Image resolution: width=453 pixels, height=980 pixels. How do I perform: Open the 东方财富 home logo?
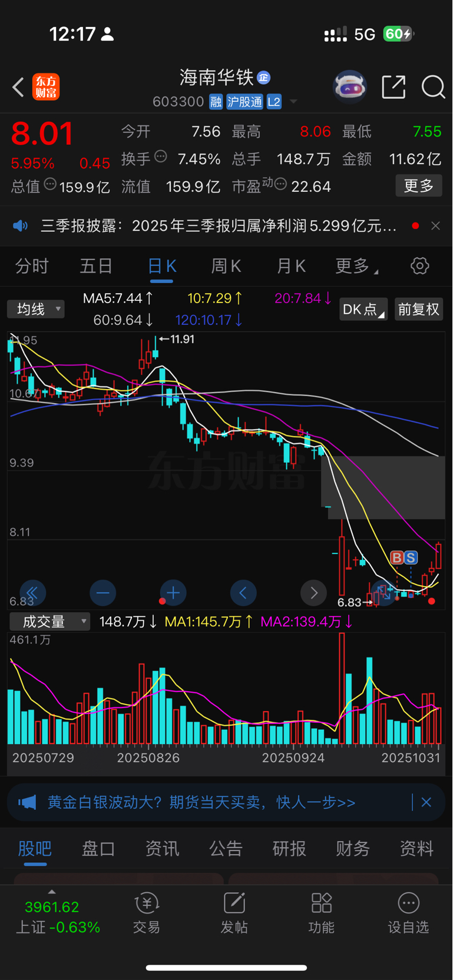point(46,87)
